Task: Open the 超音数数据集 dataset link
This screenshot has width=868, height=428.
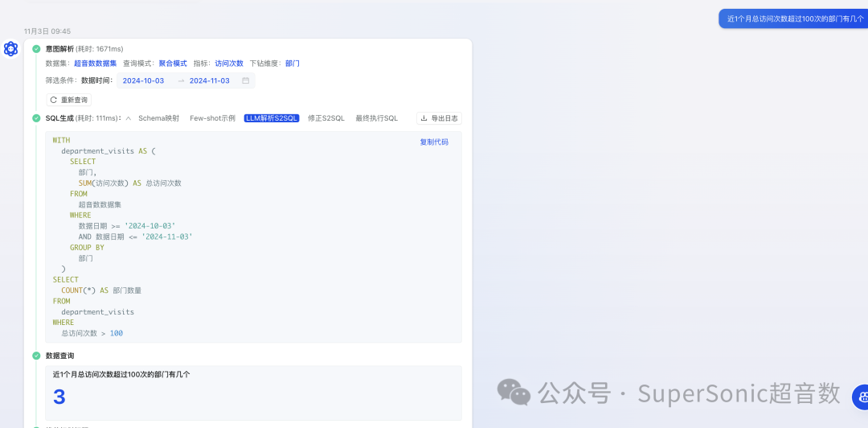Action: (x=95, y=64)
